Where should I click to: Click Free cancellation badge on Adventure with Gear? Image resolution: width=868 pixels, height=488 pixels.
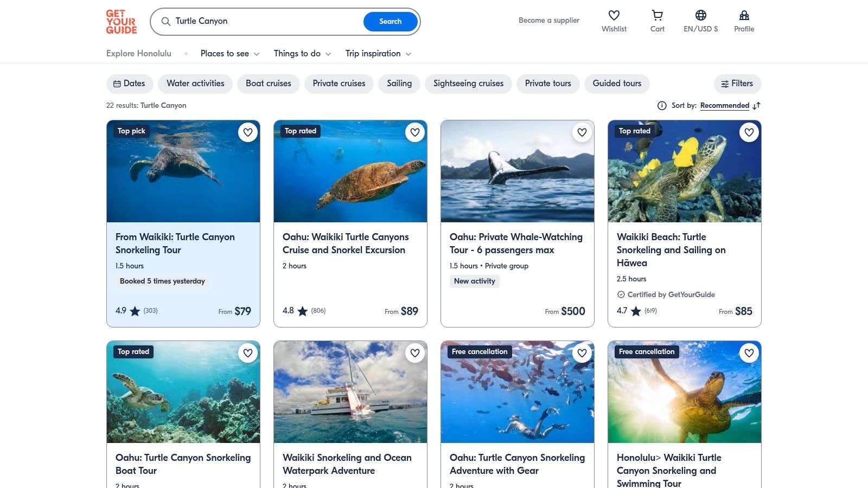point(480,352)
